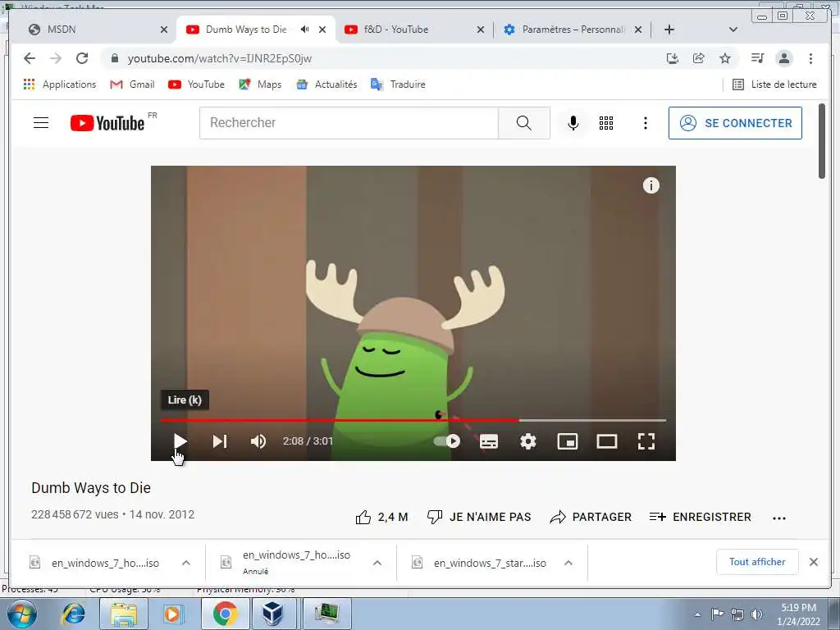Viewport: 840px width, 630px height.
Task: Click the system tray volume icon
Action: [756, 614]
